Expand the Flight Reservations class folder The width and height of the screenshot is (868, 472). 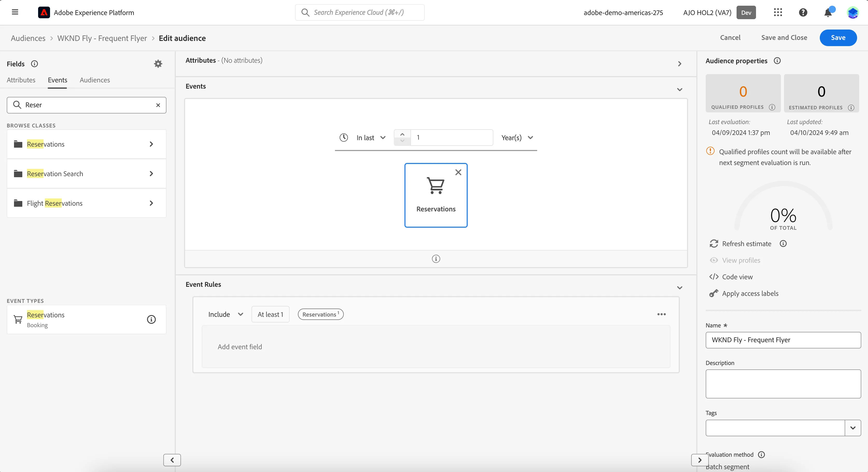(87, 203)
